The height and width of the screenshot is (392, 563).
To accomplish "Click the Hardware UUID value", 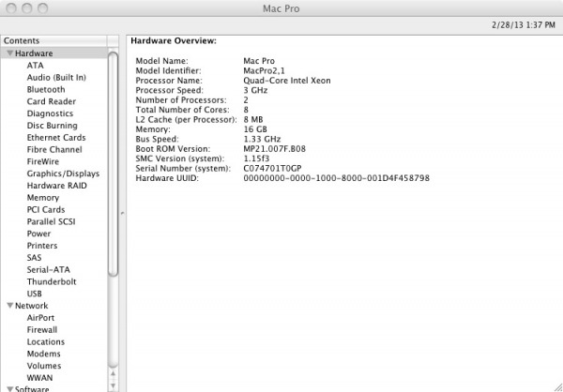I will click(x=337, y=178).
